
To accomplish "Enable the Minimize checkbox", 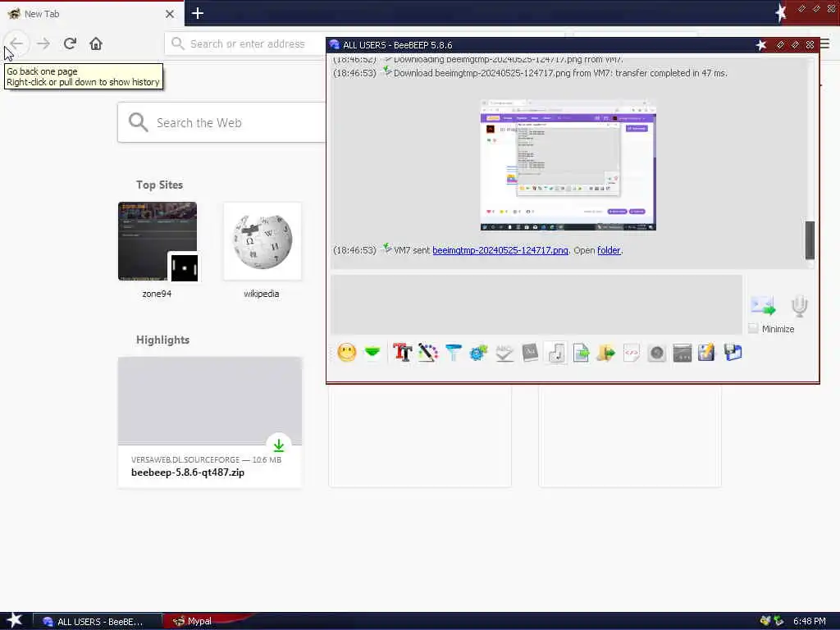I will pos(753,328).
